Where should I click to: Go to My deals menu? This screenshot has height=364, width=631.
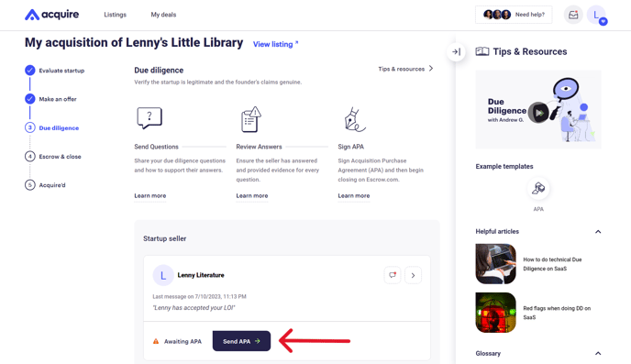coord(163,15)
